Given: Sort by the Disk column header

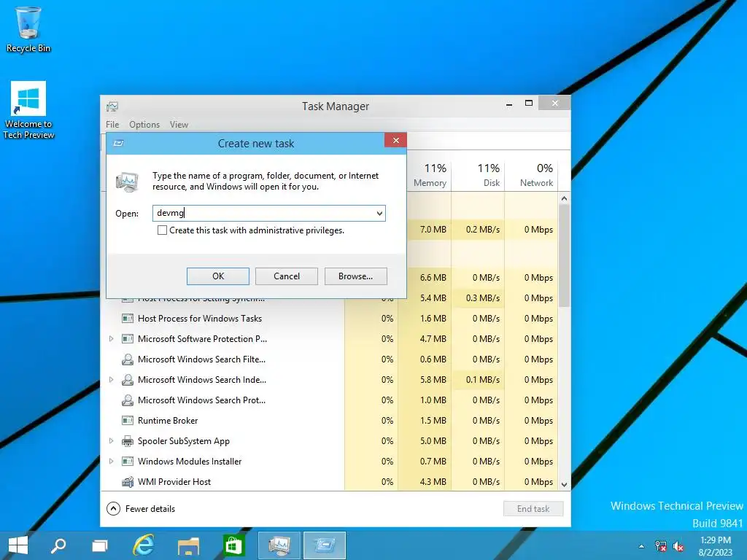Looking at the screenshot, I should pos(478,175).
